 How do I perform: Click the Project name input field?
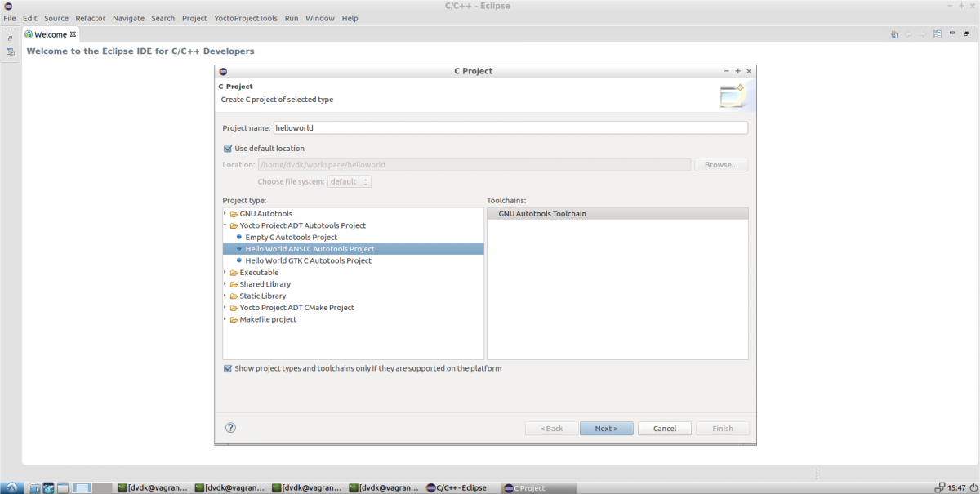(x=510, y=128)
